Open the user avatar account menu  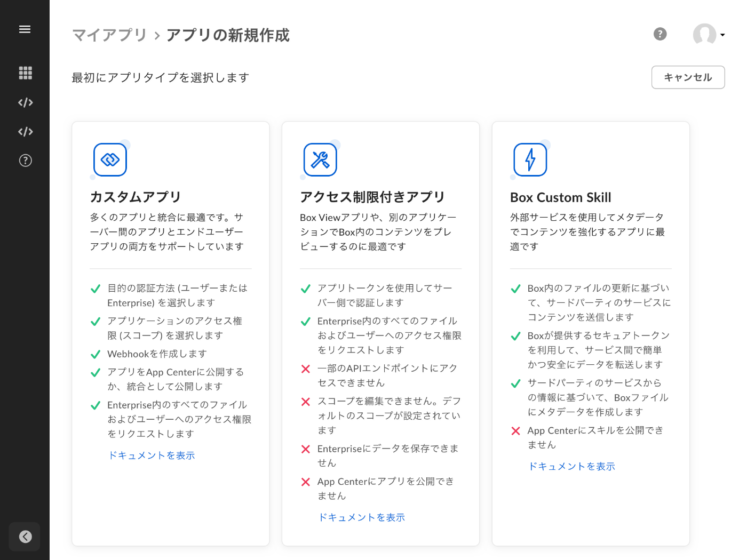(704, 34)
